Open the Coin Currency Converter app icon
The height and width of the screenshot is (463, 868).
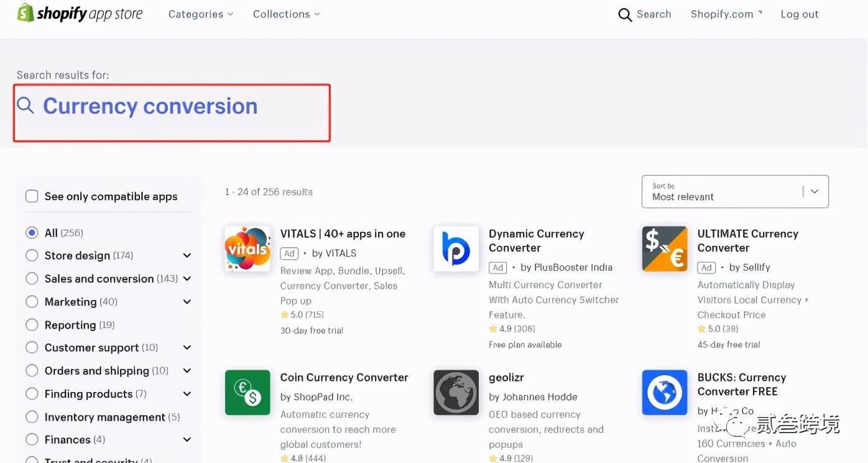pyautogui.click(x=247, y=393)
